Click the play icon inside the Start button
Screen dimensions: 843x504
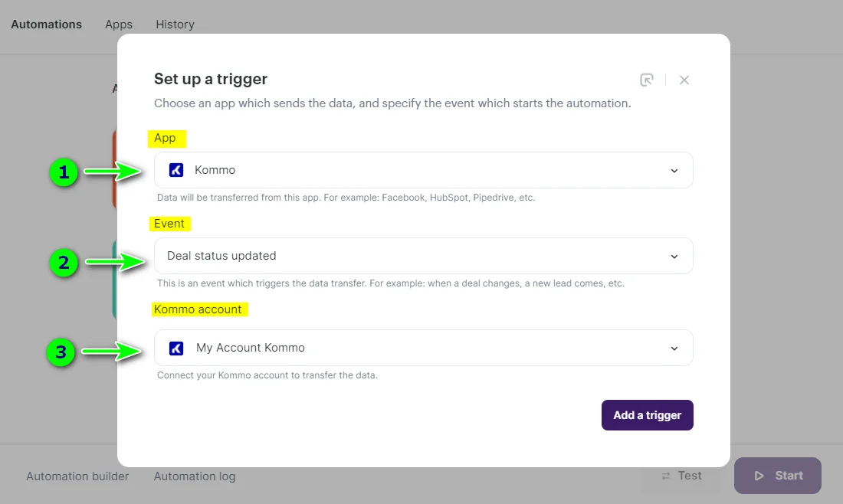[759, 475]
